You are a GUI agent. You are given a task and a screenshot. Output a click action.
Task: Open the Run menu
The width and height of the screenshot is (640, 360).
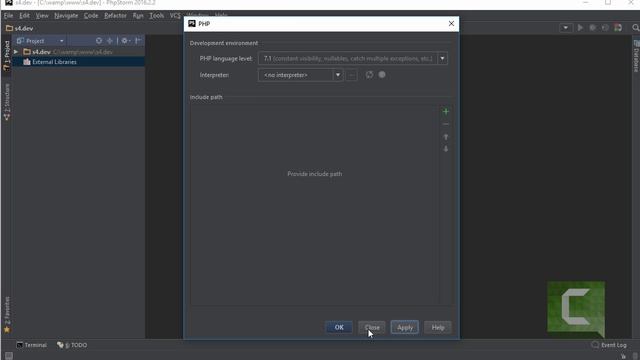[138, 16]
